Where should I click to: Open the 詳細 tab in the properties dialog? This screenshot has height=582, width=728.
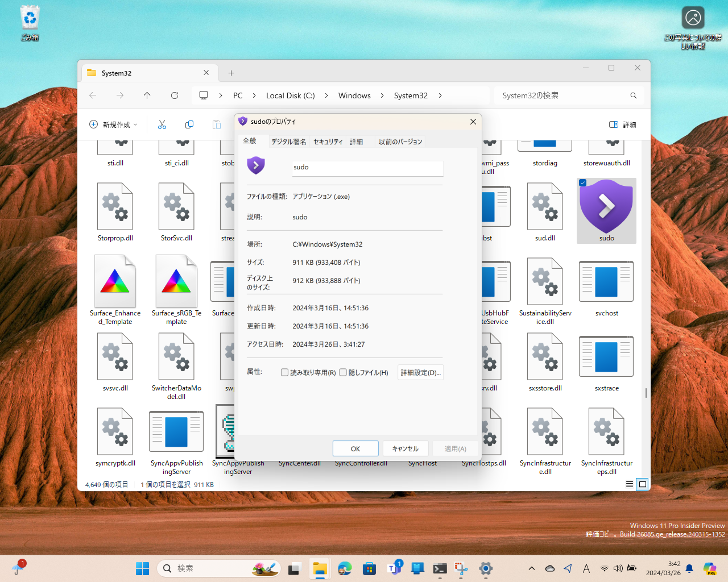(x=356, y=142)
